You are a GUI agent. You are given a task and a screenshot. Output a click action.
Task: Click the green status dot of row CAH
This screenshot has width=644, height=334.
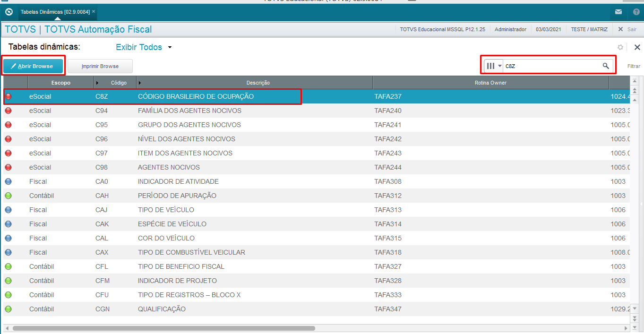click(8, 196)
